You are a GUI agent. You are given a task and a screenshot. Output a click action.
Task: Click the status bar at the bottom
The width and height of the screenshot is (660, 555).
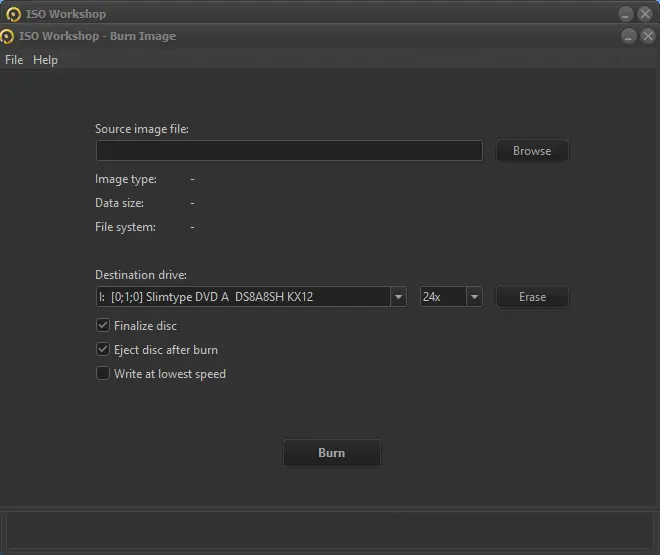click(330, 531)
